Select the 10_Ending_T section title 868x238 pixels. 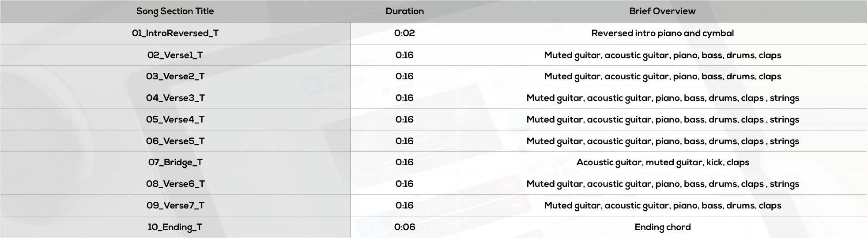click(x=175, y=227)
